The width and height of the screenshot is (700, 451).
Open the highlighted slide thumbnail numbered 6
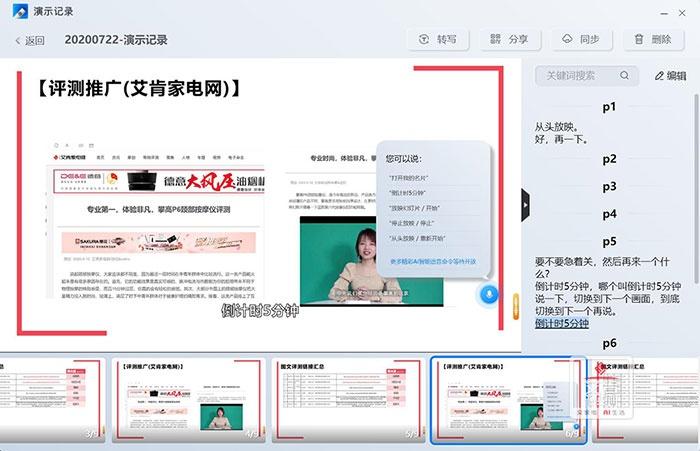(x=508, y=400)
